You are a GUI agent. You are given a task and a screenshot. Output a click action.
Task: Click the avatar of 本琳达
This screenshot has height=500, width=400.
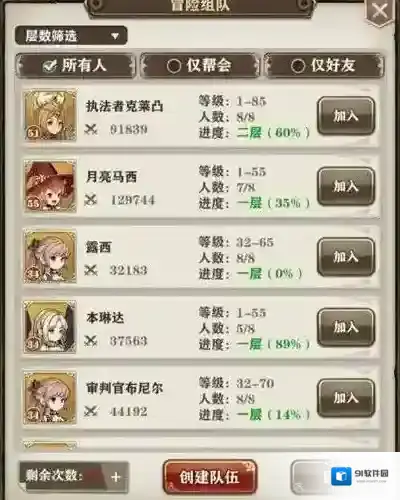(x=50, y=327)
